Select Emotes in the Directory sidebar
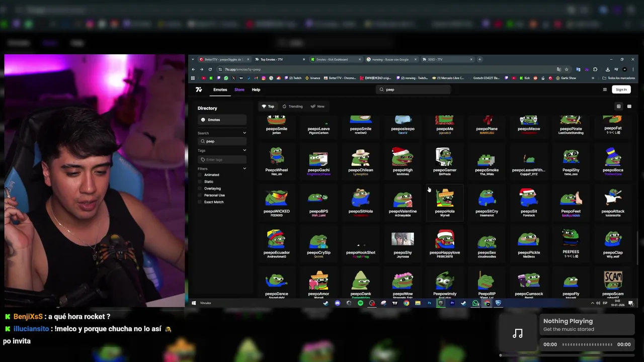 [222, 120]
